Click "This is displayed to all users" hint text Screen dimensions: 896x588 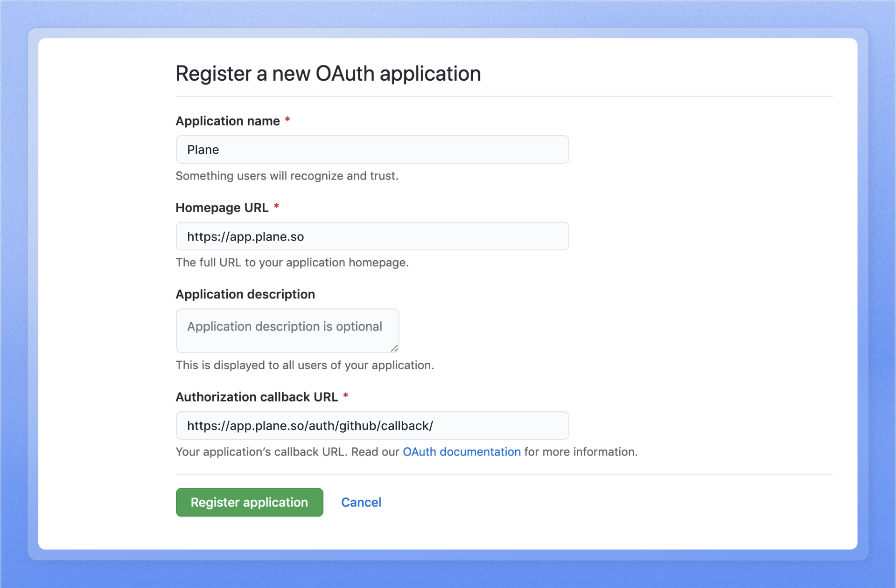(304, 365)
